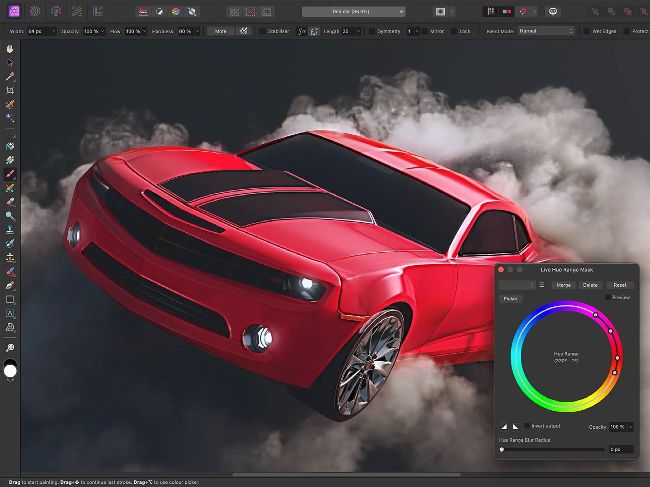Viewport: 650px width, 487px height.
Task: Click the Affinity Photo persona icon
Action: 10,11
